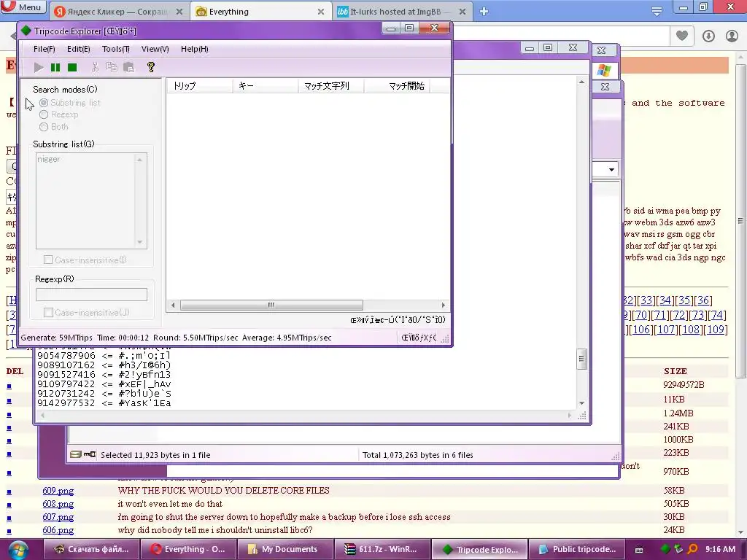This screenshot has height=560, width=747.
Task: Select the Substring list radio button
Action: tap(44, 102)
